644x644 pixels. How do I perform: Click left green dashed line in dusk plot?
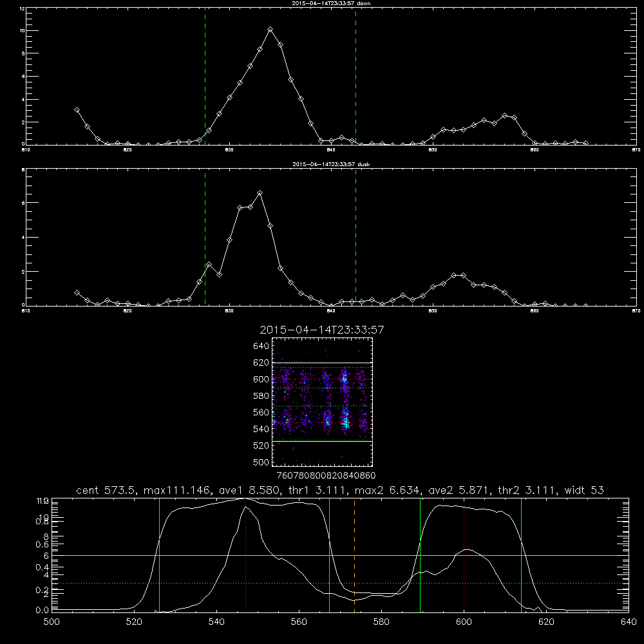click(205, 238)
